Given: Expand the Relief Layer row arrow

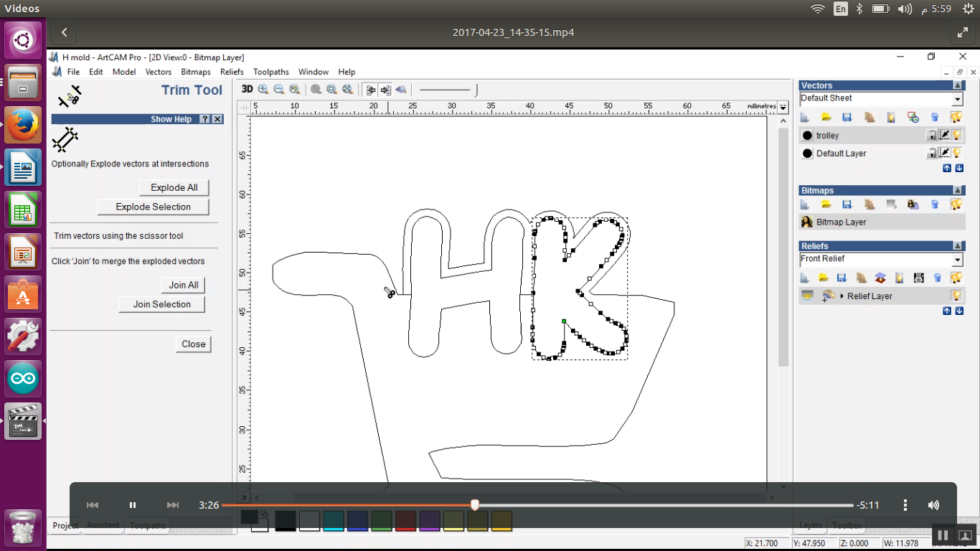Looking at the screenshot, I should point(842,296).
